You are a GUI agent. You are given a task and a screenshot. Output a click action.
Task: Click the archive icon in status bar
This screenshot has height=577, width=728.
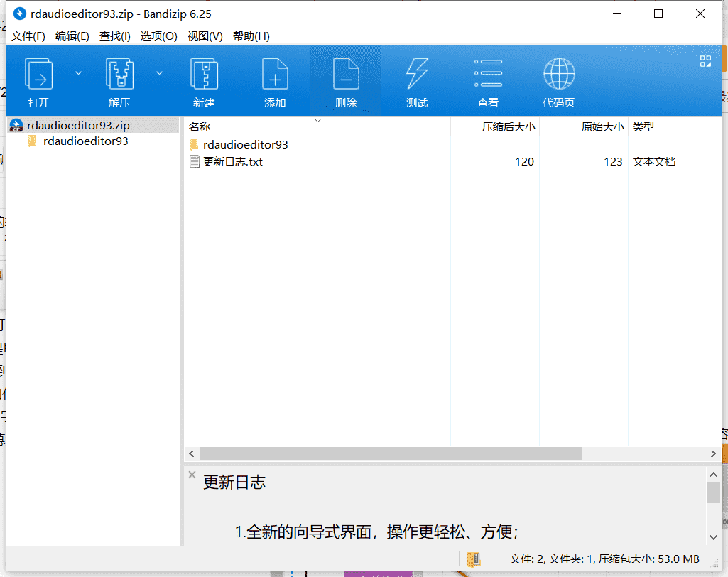(473, 559)
